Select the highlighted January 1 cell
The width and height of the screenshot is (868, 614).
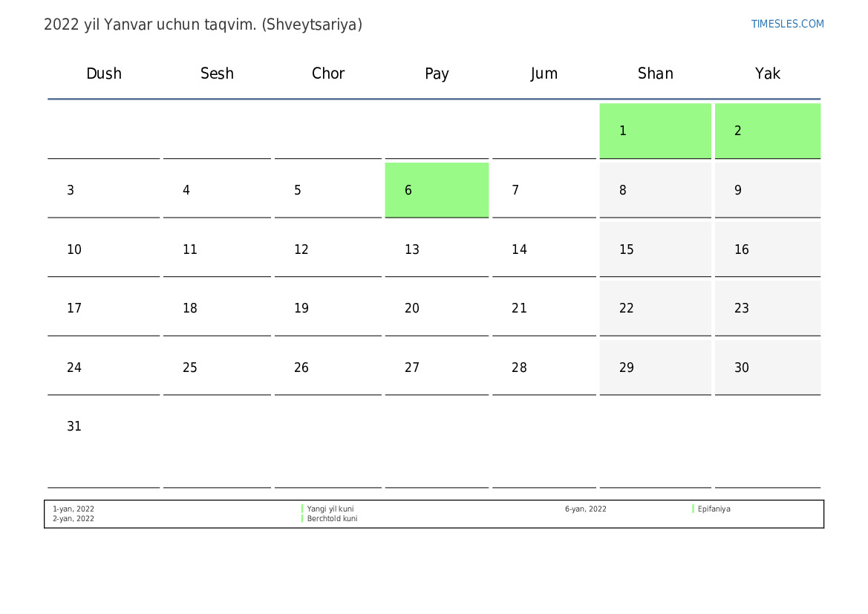[655, 131]
